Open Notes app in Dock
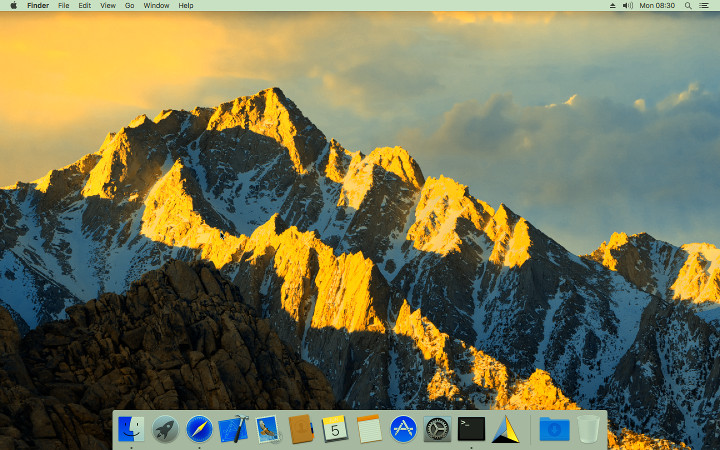Image resolution: width=720 pixels, height=450 pixels. [369, 429]
